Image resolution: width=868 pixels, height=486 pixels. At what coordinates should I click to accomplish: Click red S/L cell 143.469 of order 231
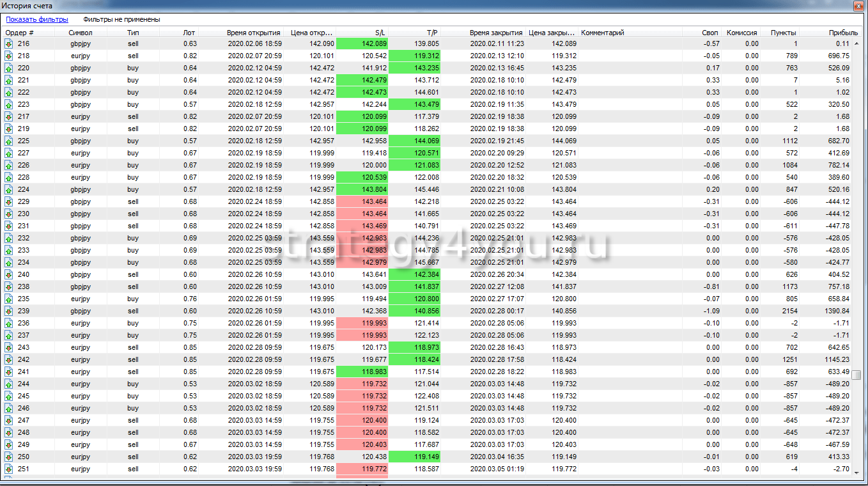(362, 226)
